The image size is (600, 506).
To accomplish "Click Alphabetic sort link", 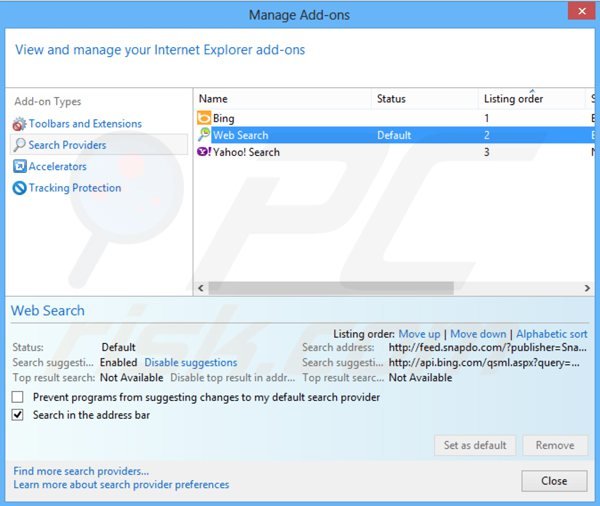I will click(552, 334).
